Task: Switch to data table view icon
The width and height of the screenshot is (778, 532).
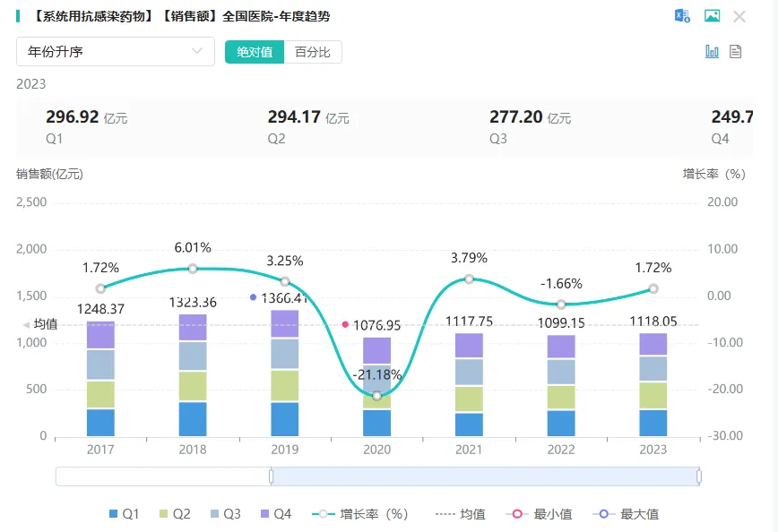Action: click(x=735, y=52)
